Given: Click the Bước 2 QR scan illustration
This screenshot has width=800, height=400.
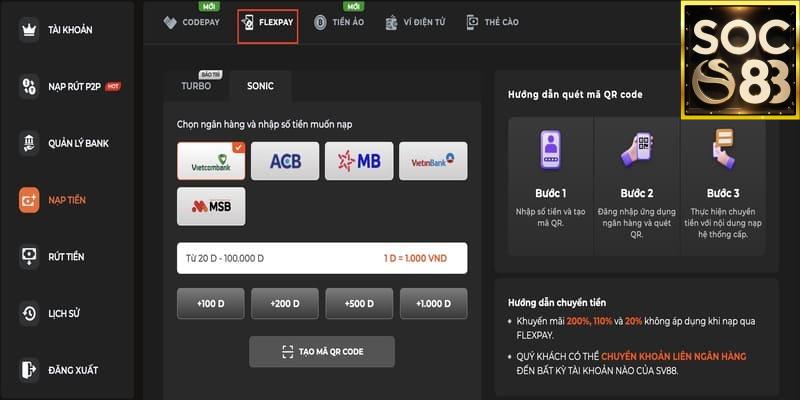Looking at the screenshot, I should pos(637,149).
